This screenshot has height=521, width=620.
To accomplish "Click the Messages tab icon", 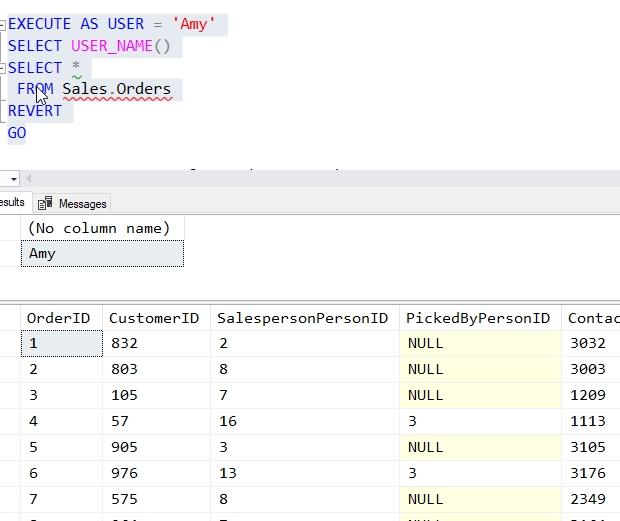I will pyautogui.click(x=46, y=204).
